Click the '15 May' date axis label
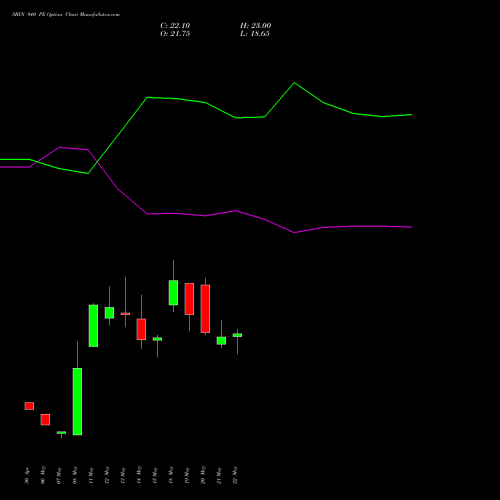 click(x=155, y=475)
